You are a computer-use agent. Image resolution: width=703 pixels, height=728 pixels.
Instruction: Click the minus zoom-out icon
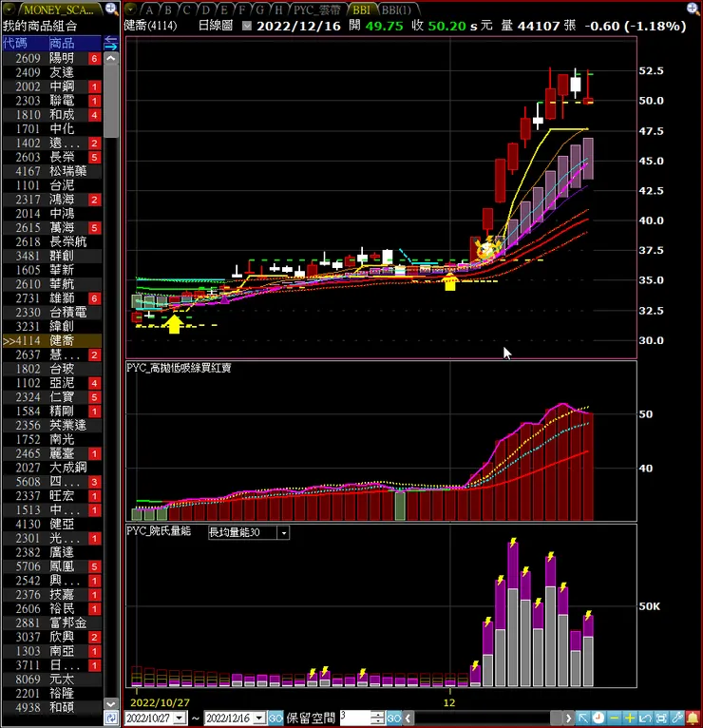click(x=614, y=718)
